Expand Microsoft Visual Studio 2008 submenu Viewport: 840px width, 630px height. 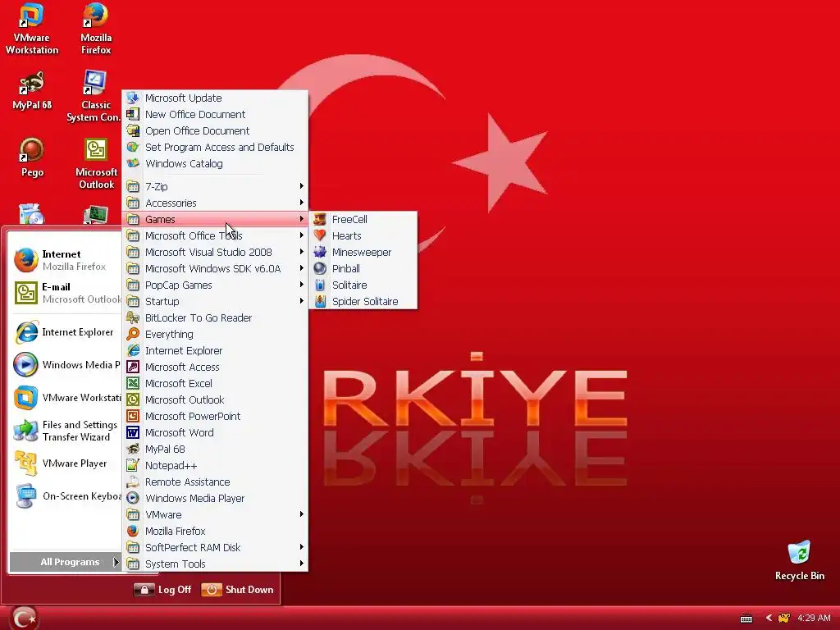pyautogui.click(x=215, y=253)
